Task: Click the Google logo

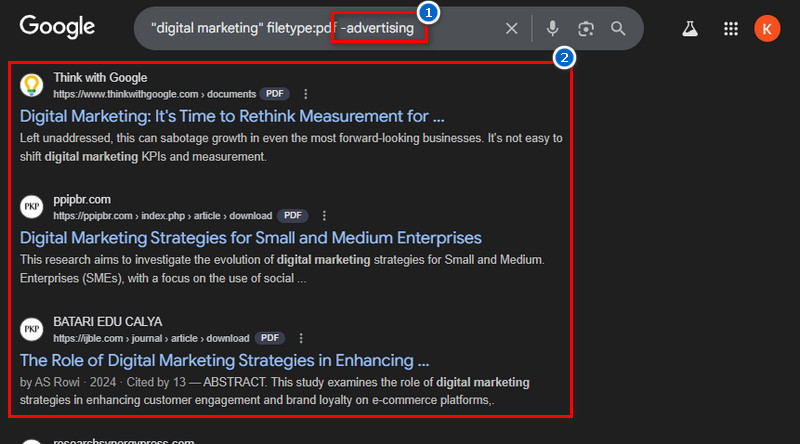Action: (x=57, y=27)
